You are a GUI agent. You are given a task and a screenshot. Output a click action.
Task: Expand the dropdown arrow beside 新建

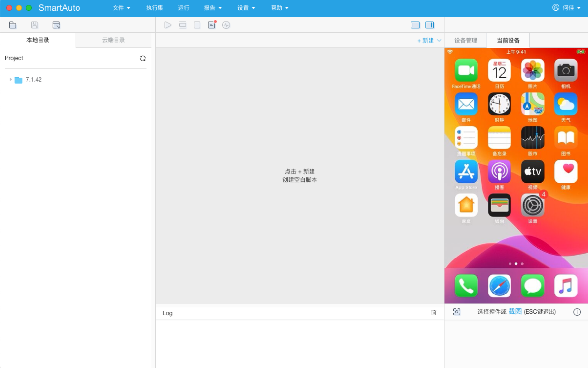pyautogui.click(x=439, y=40)
